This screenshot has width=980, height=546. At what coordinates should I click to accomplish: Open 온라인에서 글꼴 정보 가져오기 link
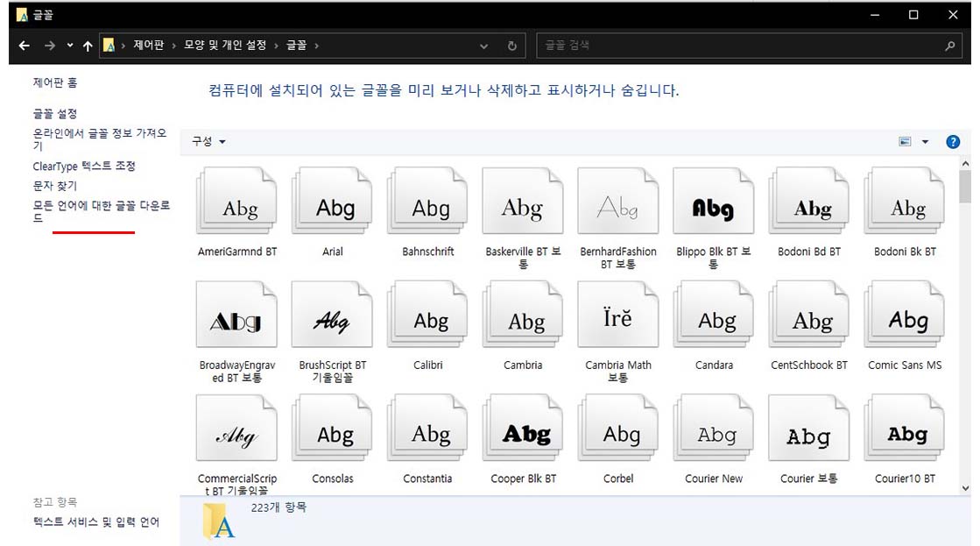click(x=100, y=138)
